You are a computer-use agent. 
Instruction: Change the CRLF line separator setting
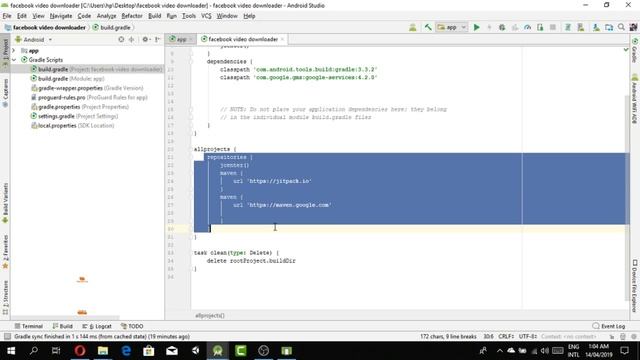click(506, 336)
